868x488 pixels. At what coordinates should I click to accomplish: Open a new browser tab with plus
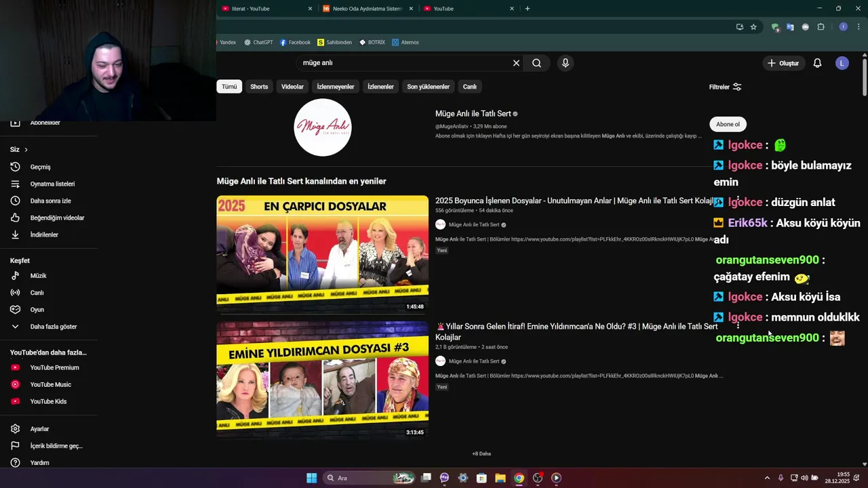(x=528, y=9)
